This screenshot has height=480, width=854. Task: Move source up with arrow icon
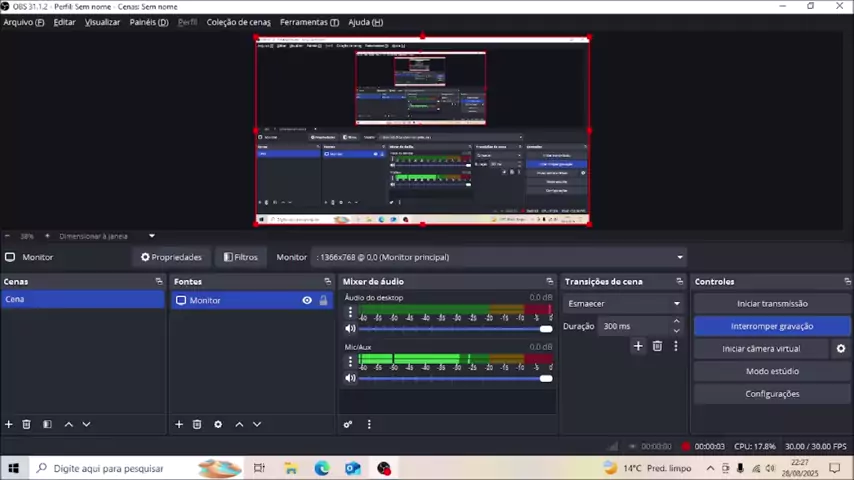coord(239,424)
